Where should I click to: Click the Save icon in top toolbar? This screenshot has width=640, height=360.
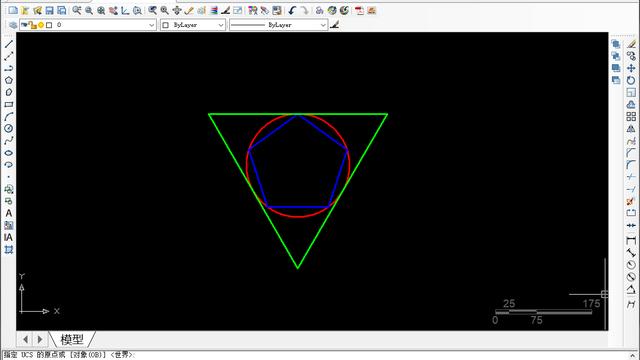pyautogui.click(x=49, y=10)
